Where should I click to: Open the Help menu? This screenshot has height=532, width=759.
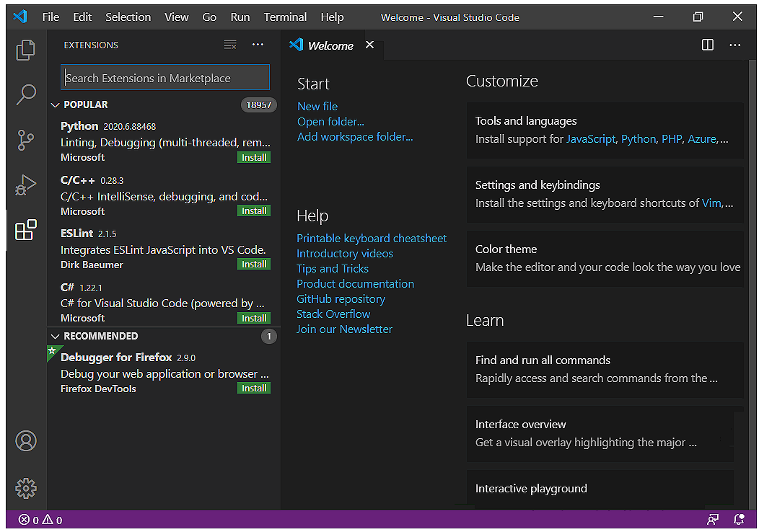332,17
